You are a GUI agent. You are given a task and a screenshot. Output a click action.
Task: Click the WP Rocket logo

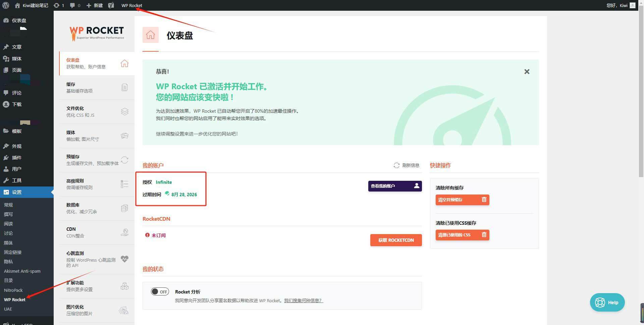[x=97, y=33]
